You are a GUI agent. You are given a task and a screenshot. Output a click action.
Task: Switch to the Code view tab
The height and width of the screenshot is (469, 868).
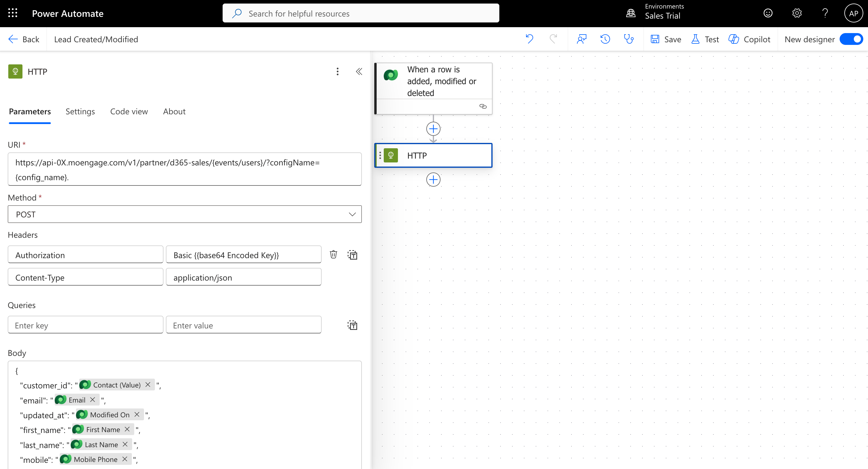[129, 111]
